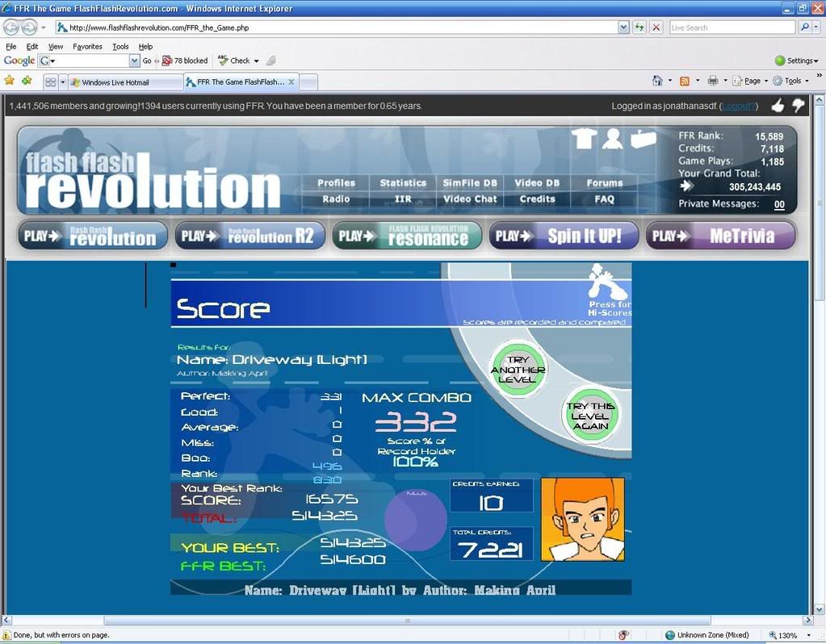Click the Forums navigation link
This screenshot has width=826, height=644.
604,183
